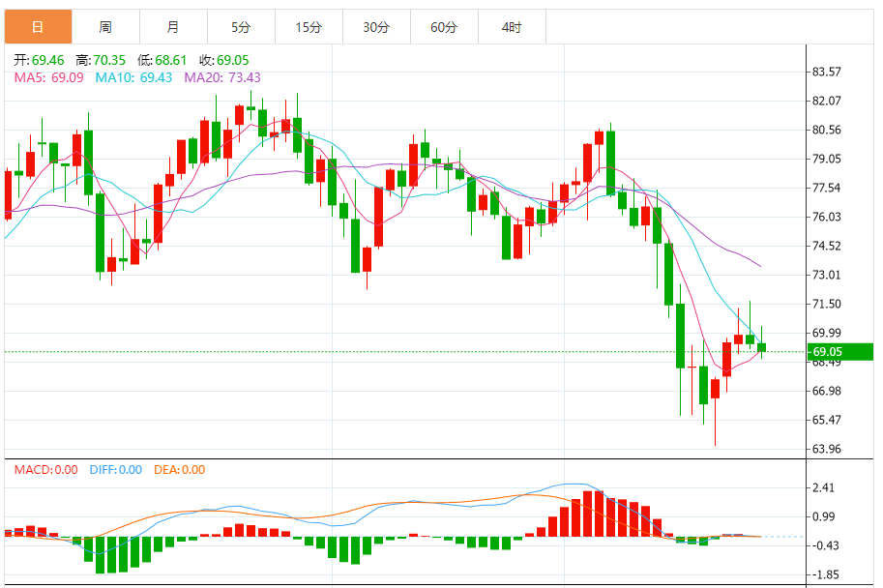This screenshot has width=883, height=588.
Task: Click the last green candlestick on the chart
Action: click(x=761, y=347)
